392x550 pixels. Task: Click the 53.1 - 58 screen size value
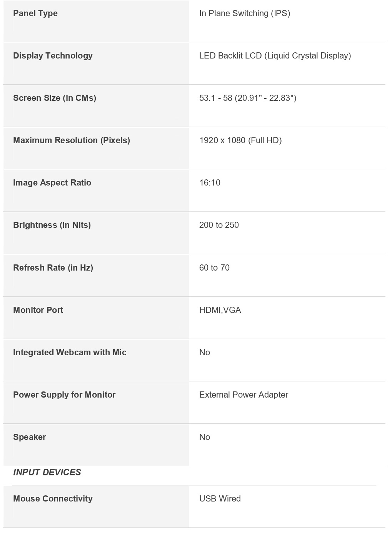247,98
